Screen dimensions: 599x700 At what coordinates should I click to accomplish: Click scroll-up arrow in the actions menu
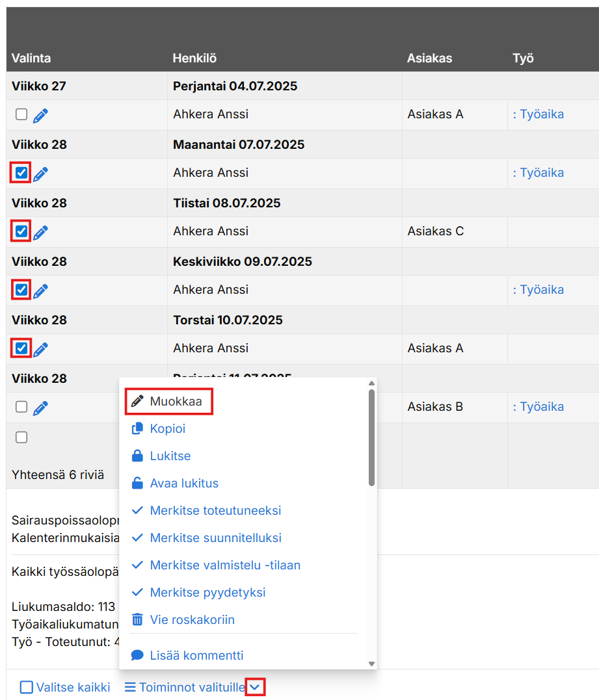[372, 383]
